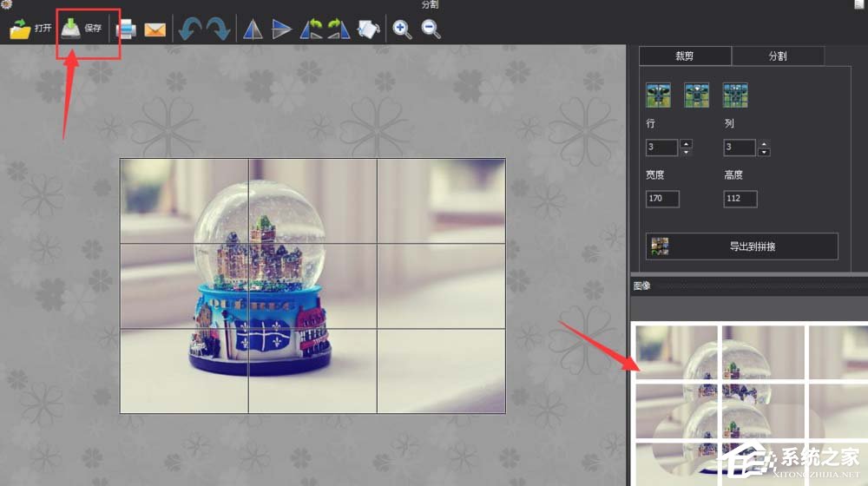868x486 pixels.
Task: Zoom out with the minus magnifier
Action: click(x=431, y=30)
